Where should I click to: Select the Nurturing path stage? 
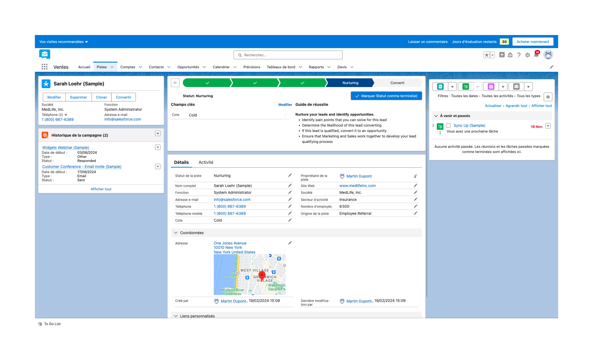tap(350, 83)
